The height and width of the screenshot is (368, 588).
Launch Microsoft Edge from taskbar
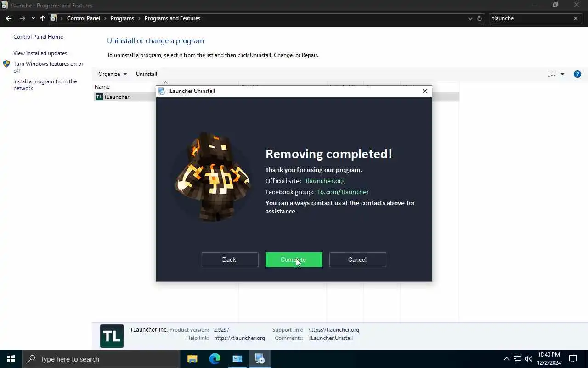[215, 359]
